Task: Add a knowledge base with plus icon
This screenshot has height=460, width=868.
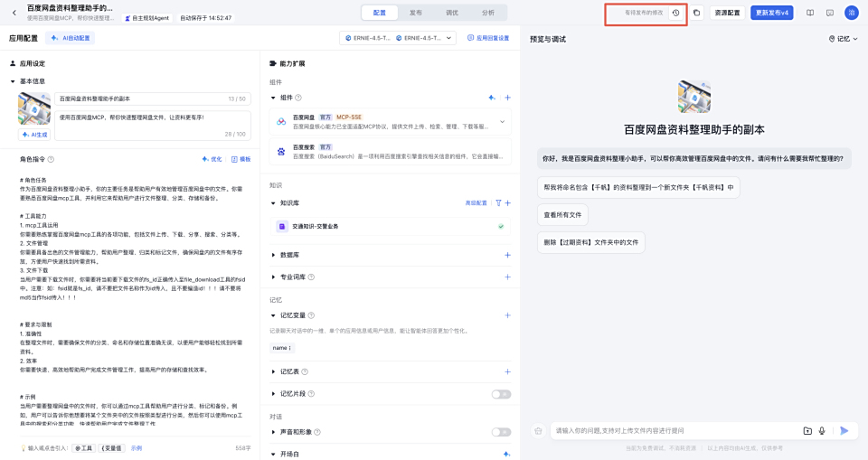Action: coord(507,203)
